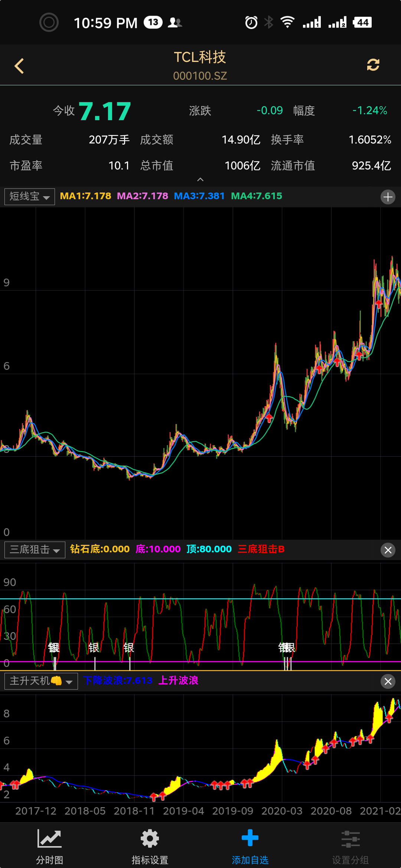This screenshot has width=401, height=868.
Task: Tap the 三底狙击B legend label
Action: [261, 549]
